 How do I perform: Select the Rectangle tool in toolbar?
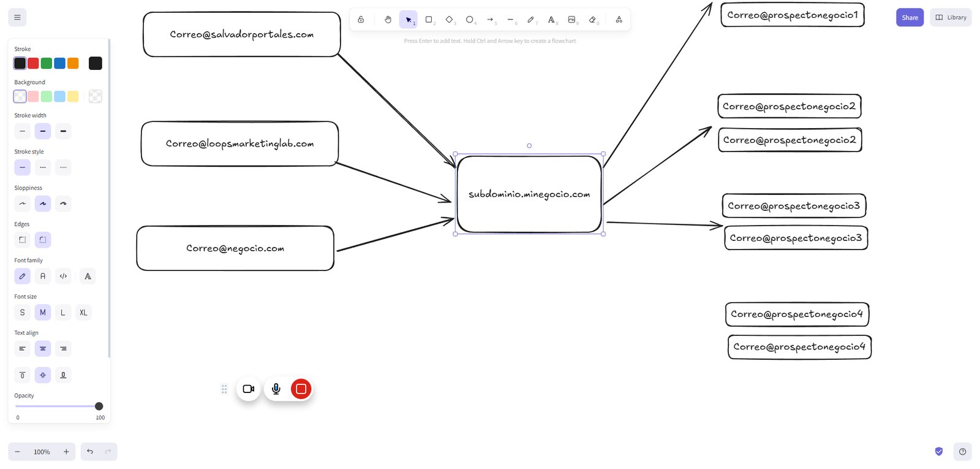click(x=429, y=20)
